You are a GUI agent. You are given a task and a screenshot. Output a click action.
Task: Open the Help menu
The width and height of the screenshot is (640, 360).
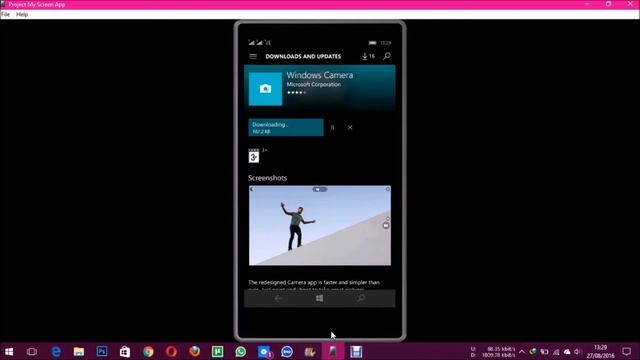click(x=22, y=14)
